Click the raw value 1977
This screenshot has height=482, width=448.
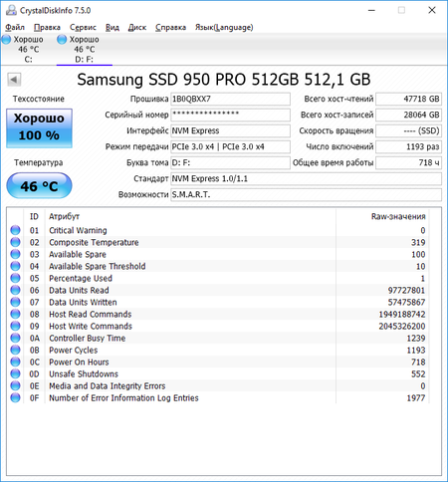(x=416, y=397)
